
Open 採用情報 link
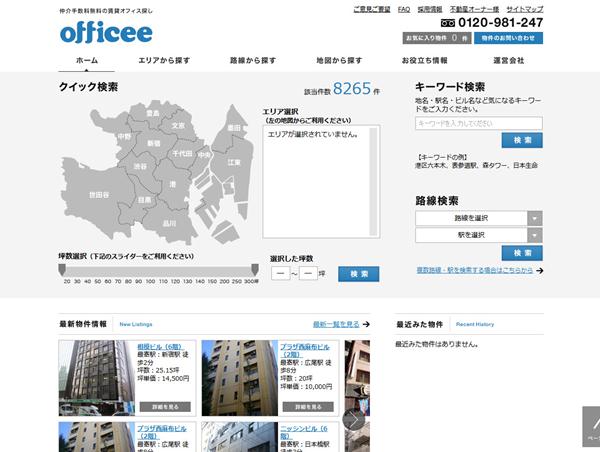tap(430, 9)
